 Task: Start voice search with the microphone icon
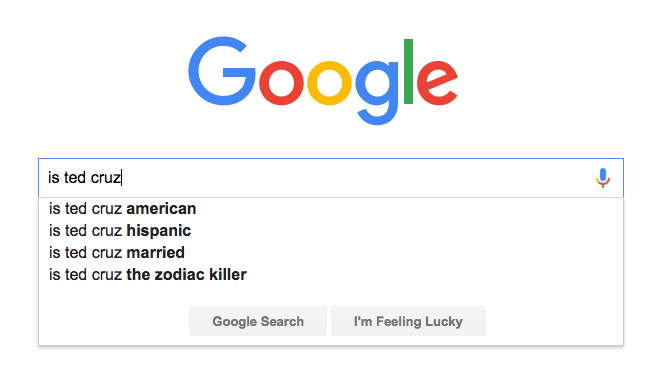point(603,178)
